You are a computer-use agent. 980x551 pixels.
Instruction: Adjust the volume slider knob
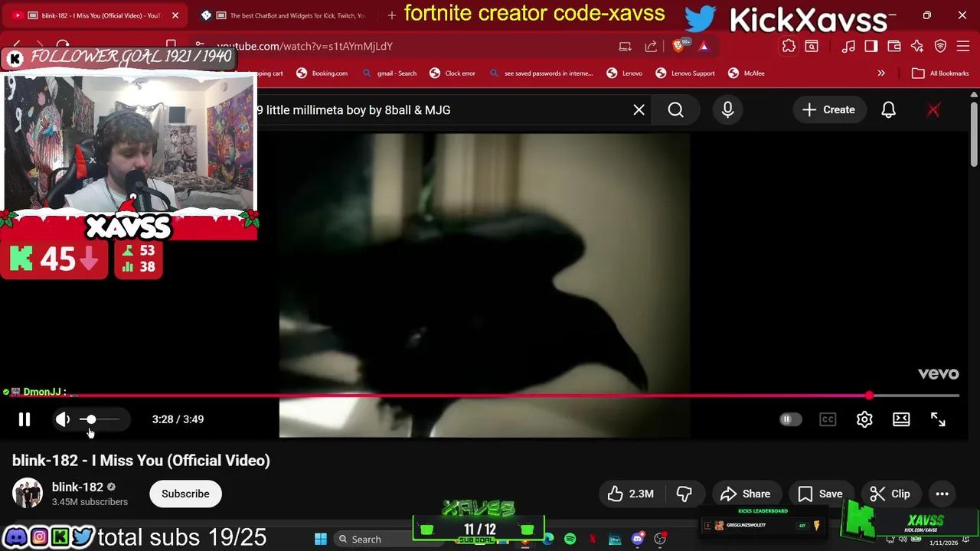pos(91,419)
